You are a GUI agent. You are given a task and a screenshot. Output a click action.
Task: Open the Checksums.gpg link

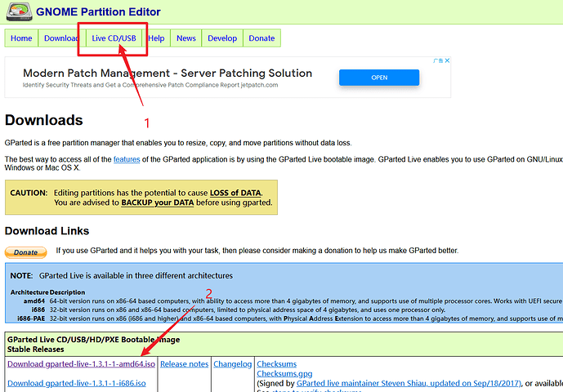pyautogui.click(x=284, y=374)
